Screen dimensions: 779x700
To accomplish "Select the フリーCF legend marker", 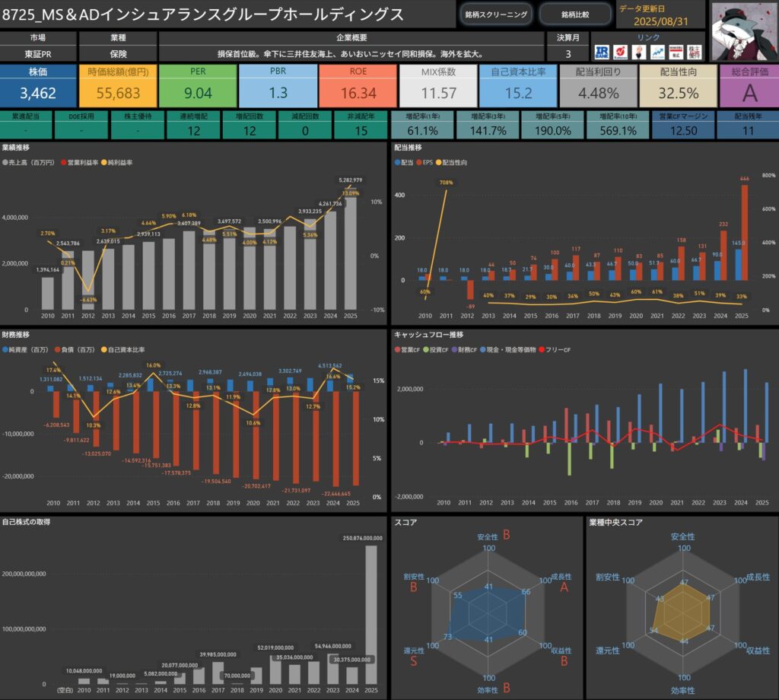I will click(x=542, y=350).
